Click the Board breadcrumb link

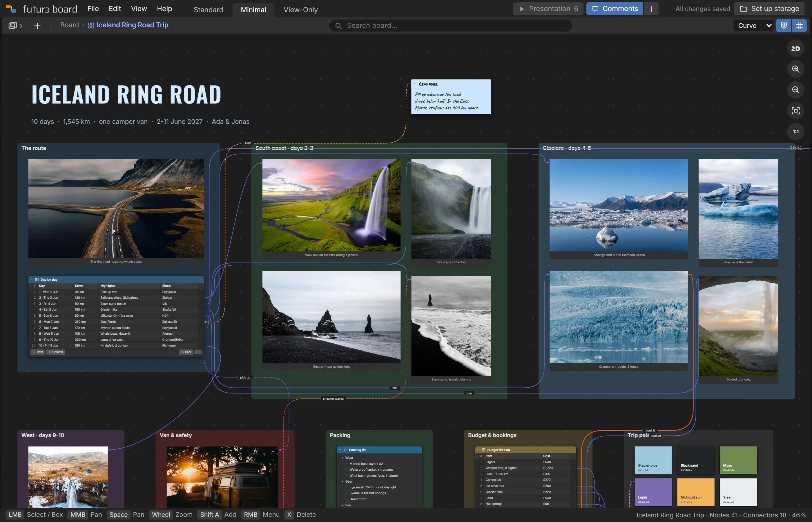70,25
